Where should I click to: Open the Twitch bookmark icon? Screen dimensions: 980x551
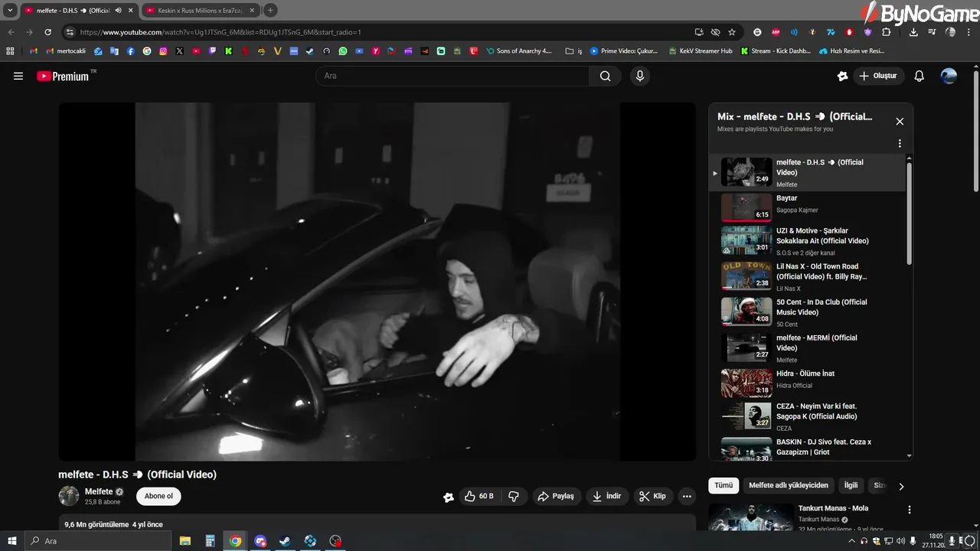pyautogui.click(x=212, y=51)
